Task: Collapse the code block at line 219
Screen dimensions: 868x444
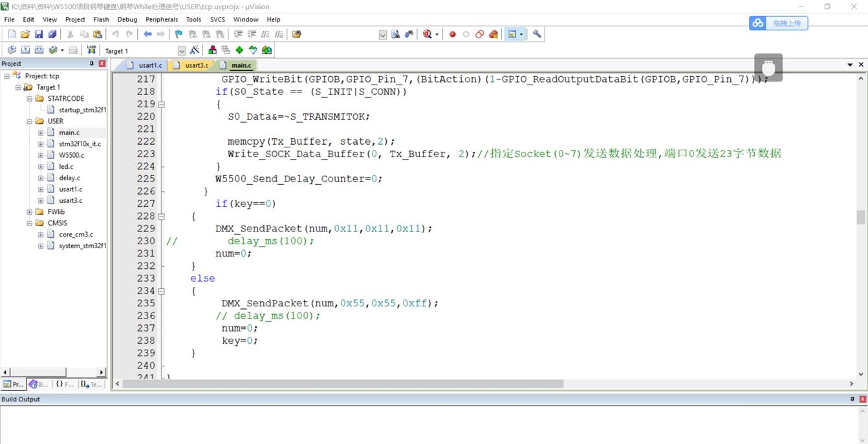Action: click(x=162, y=104)
